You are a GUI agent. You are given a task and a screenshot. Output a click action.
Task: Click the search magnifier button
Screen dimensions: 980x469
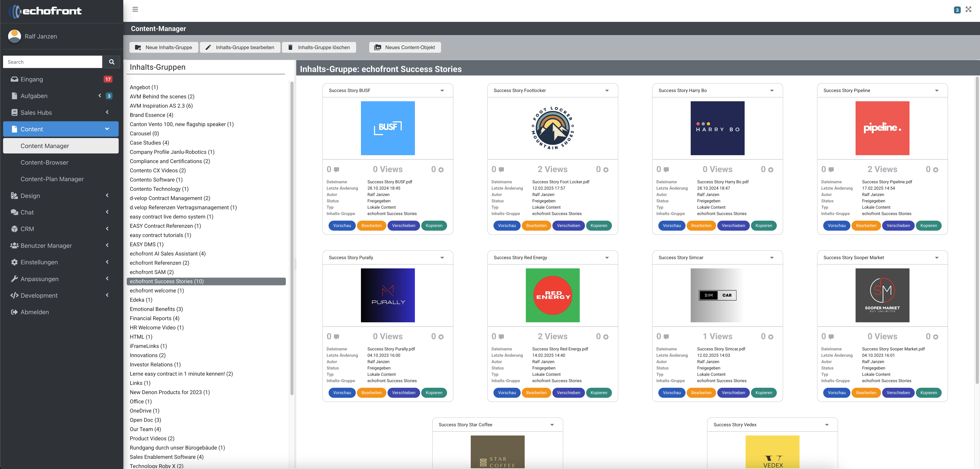112,62
